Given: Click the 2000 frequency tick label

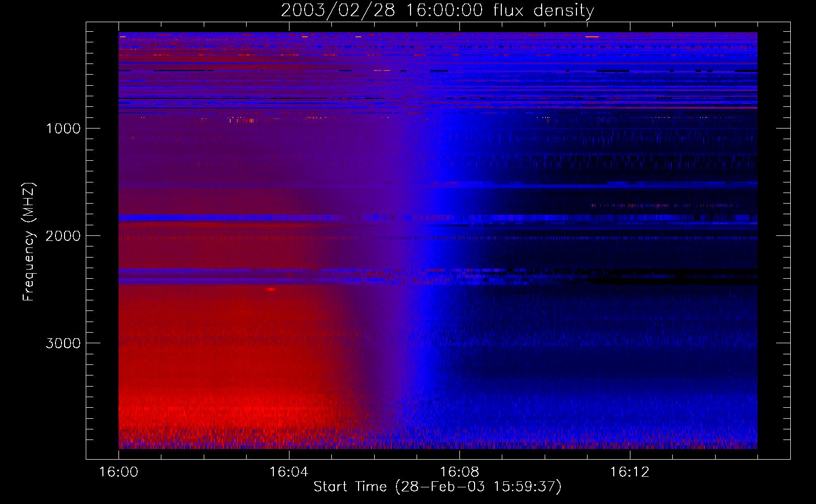Looking at the screenshot, I should 63,236.
